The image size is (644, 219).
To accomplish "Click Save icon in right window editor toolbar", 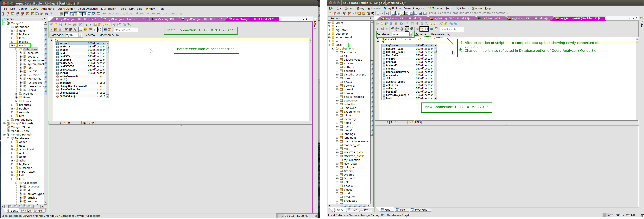I will 387,24.
